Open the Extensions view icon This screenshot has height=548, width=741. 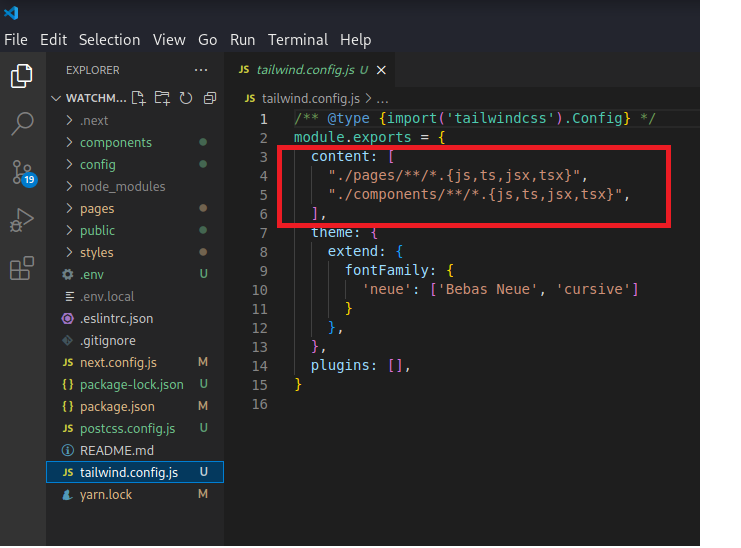tap(22, 268)
